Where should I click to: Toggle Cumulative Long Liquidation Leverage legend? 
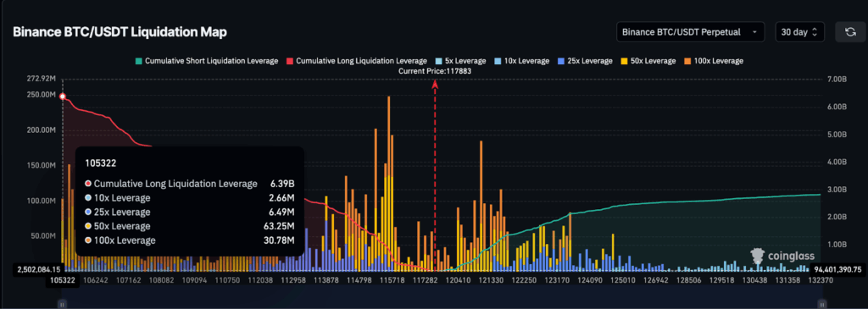click(356, 61)
